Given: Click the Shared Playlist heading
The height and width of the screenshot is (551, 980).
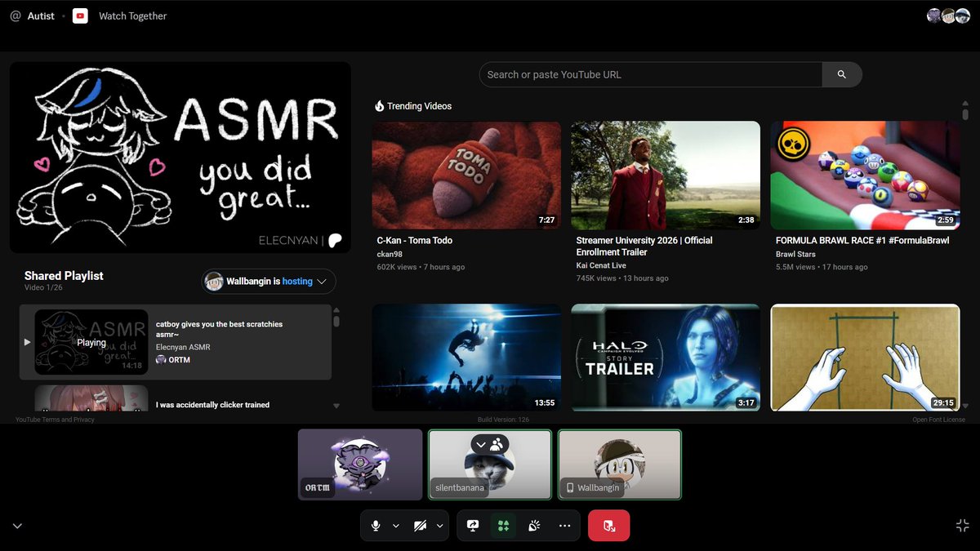Looking at the screenshot, I should click(x=64, y=276).
